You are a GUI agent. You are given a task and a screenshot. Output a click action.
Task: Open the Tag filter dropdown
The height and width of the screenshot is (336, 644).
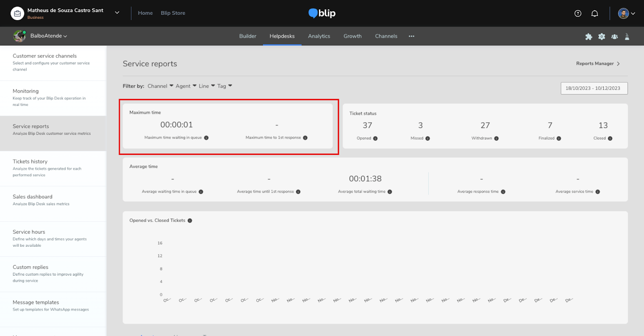pyautogui.click(x=225, y=86)
